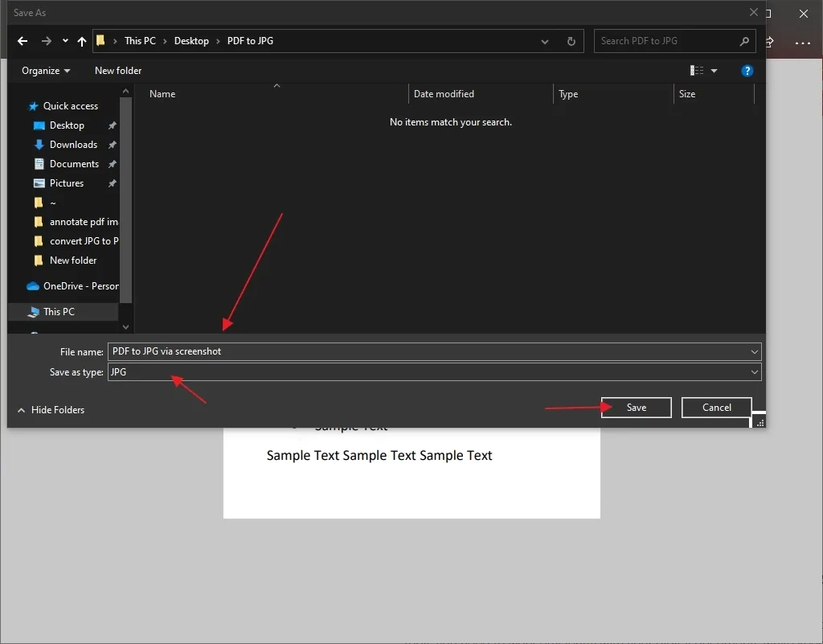Open the Organize menu
823x644 pixels.
(x=46, y=70)
